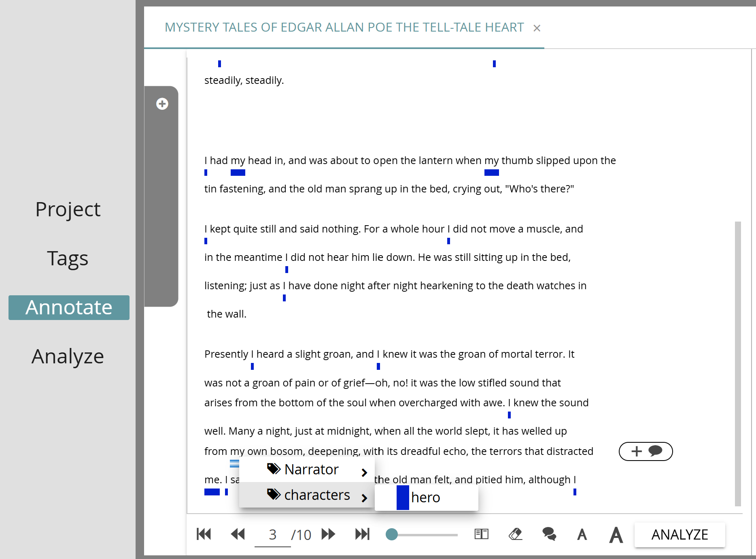The image size is (756, 559).
Task: Click the plus icon on the side panel
Action: (162, 104)
